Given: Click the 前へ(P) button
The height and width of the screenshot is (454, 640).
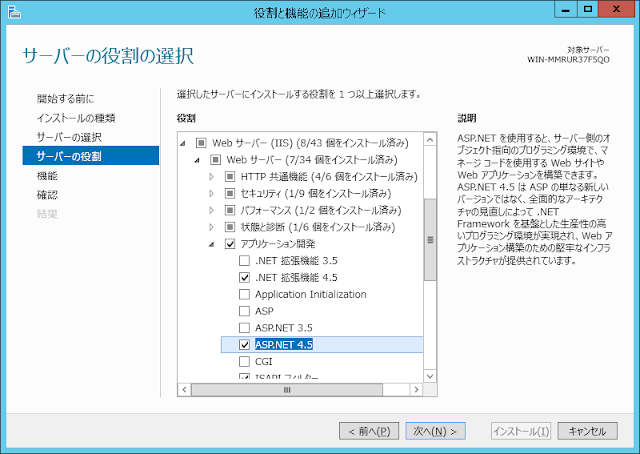Looking at the screenshot, I should click(x=369, y=431).
